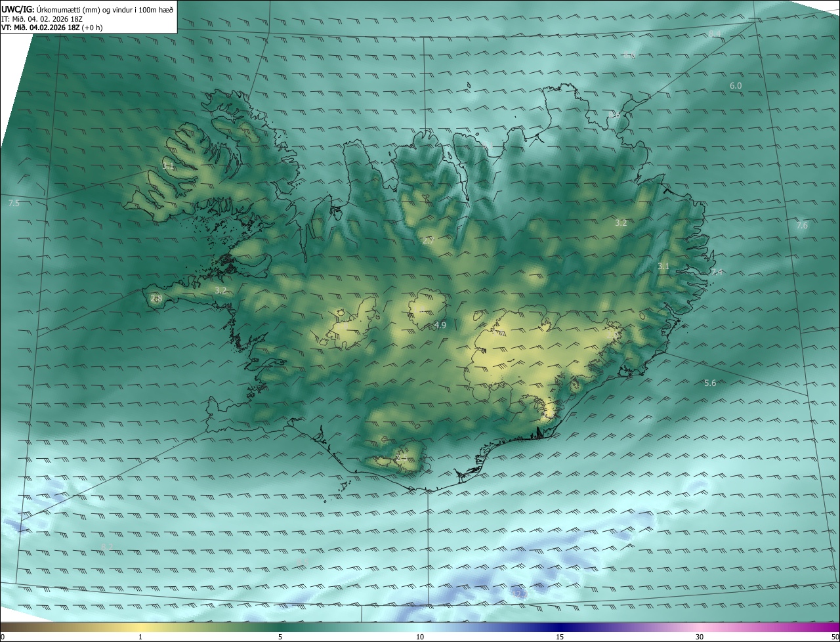
Task: Click the 10 tick on the colour scale
Action: pyautogui.click(x=420, y=637)
